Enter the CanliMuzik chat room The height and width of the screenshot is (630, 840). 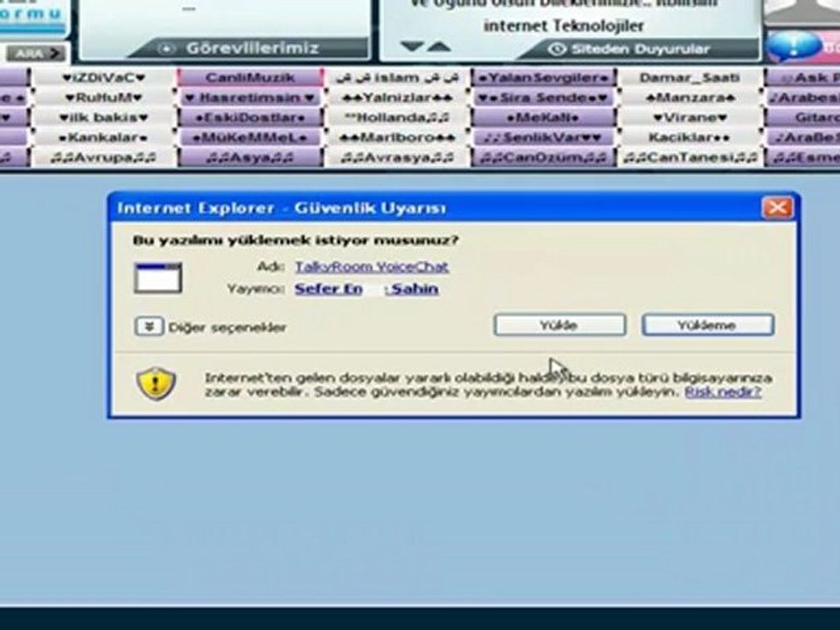click(250, 78)
